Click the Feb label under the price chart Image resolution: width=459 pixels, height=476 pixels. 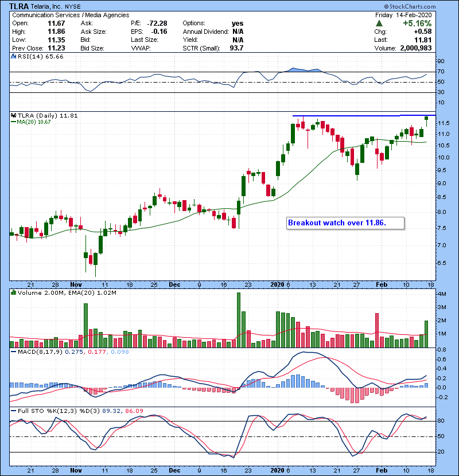(x=382, y=285)
